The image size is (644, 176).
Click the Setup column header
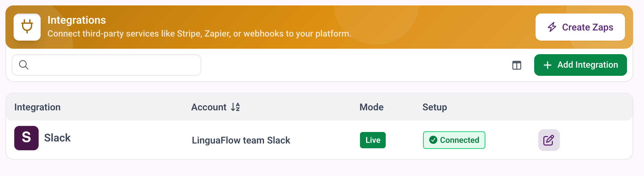[x=435, y=107]
